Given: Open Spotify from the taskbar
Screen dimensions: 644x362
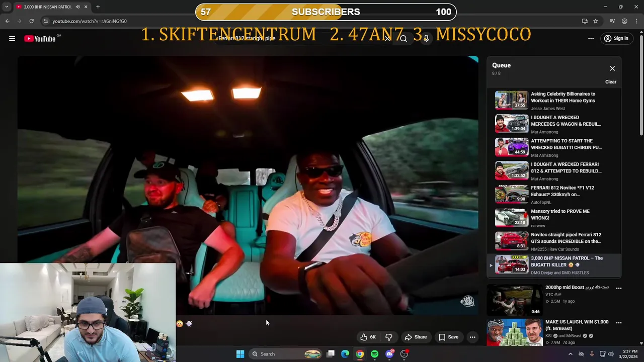Looking at the screenshot, I should coord(374,354).
